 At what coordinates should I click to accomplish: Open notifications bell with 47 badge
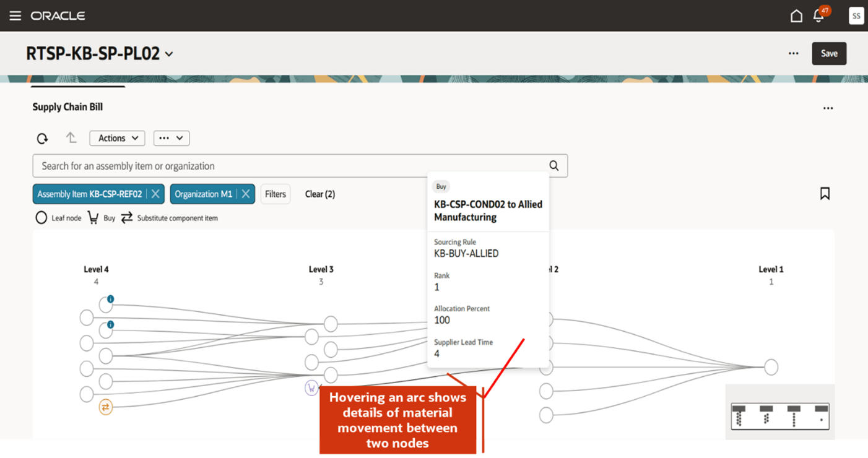pos(820,15)
